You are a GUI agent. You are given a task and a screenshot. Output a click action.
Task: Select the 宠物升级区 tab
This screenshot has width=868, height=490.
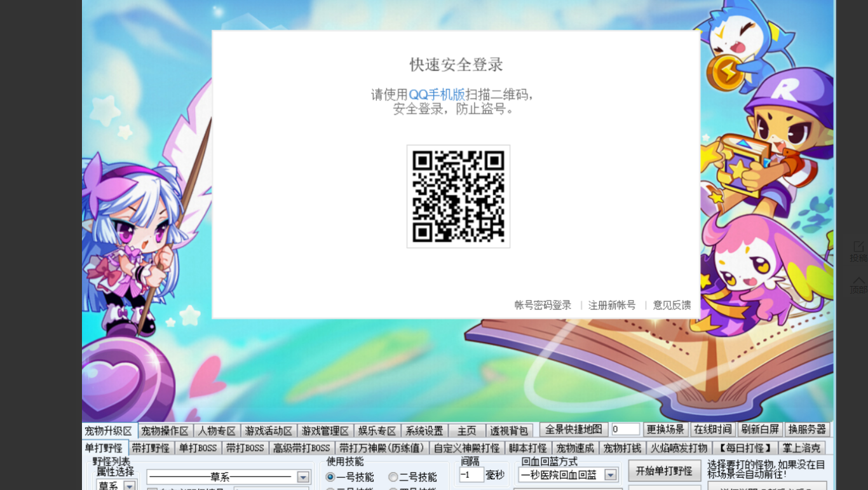click(x=109, y=431)
